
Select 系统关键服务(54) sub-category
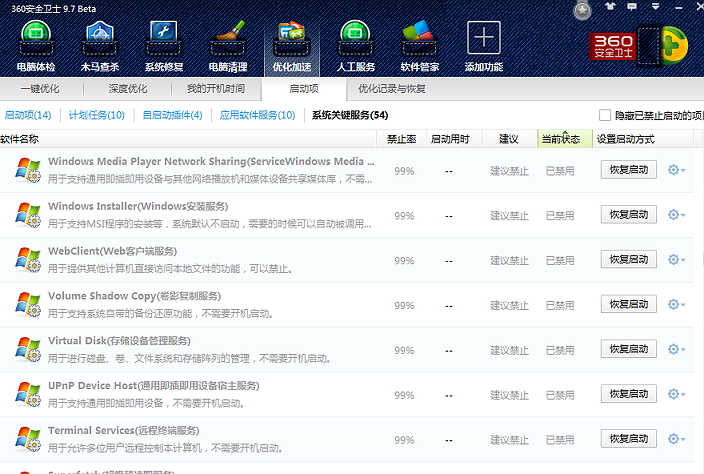[x=350, y=115]
